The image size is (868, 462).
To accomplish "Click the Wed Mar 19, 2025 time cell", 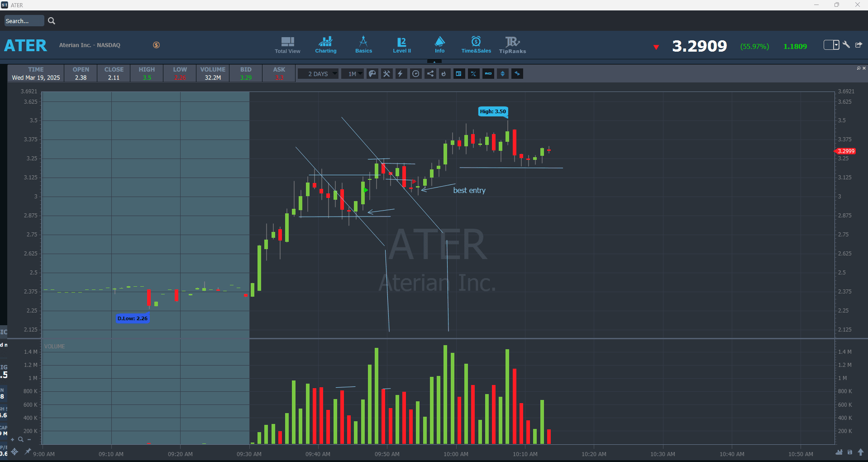I will 36,77.
